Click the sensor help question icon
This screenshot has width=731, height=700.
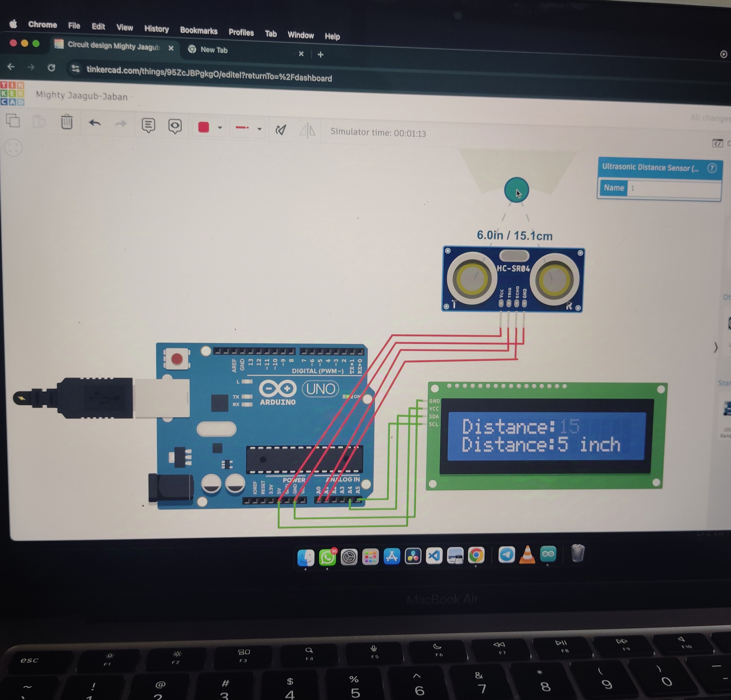pyautogui.click(x=712, y=168)
